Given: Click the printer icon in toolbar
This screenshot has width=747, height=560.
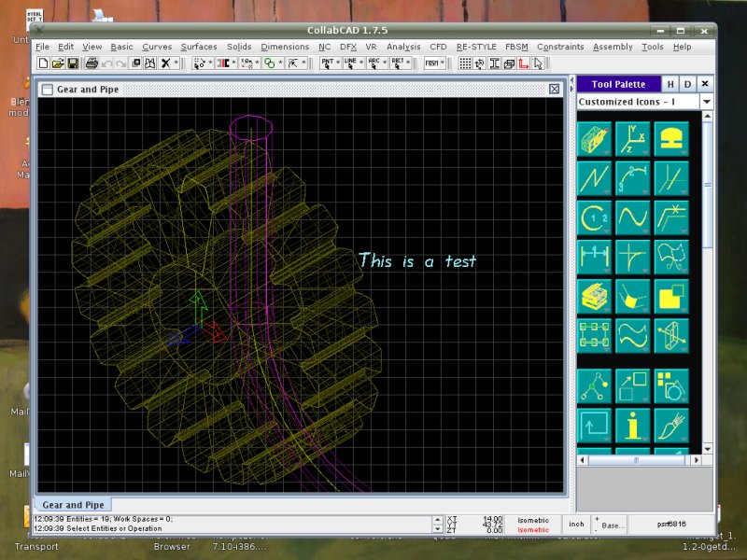Looking at the screenshot, I should 92,63.
